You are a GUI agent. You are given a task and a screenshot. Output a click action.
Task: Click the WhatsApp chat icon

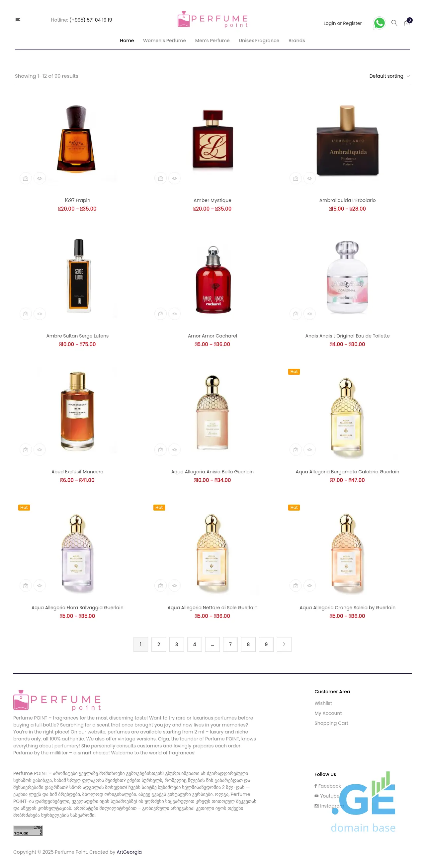coord(379,23)
